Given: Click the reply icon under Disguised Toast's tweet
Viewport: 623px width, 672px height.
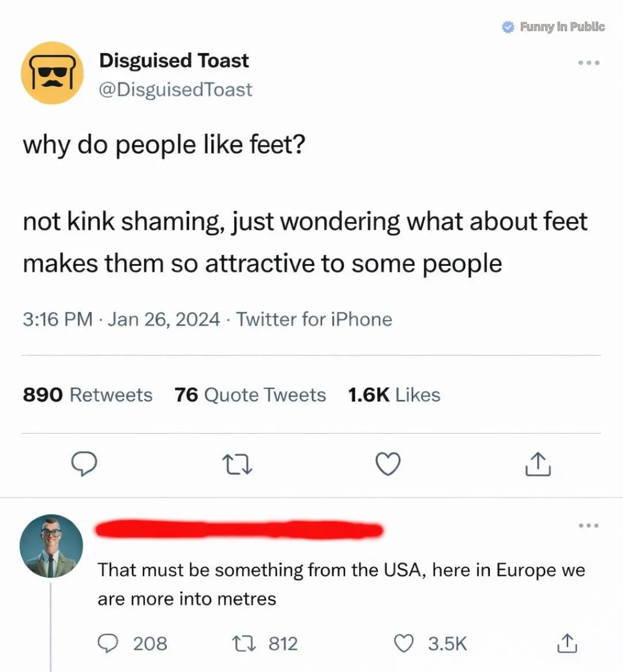Looking at the screenshot, I should pos(84,463).
